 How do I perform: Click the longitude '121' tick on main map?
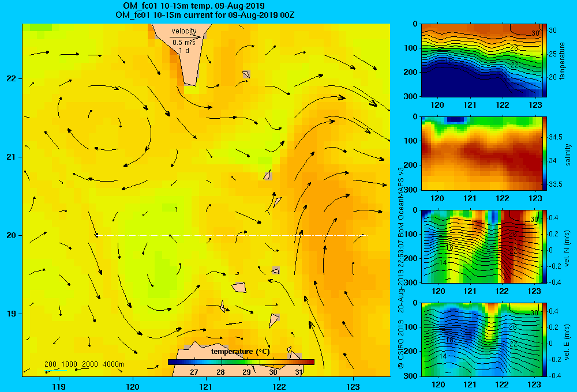[206, 386]
